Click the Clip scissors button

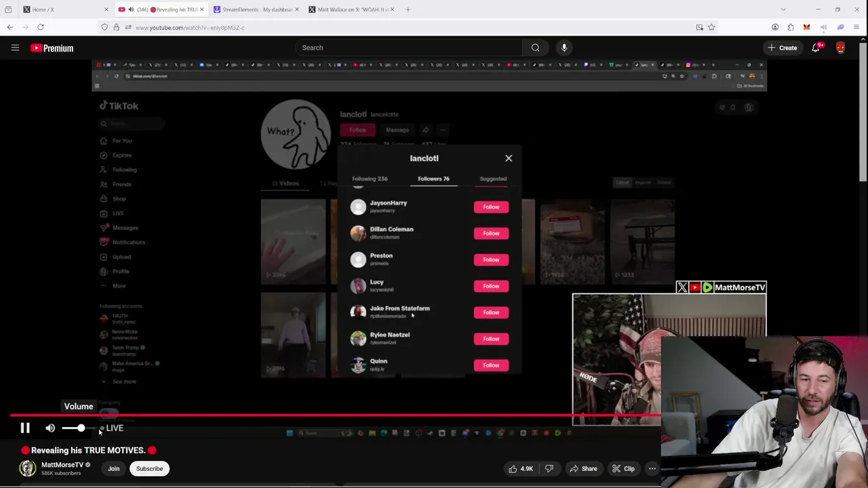pos(623,468)
